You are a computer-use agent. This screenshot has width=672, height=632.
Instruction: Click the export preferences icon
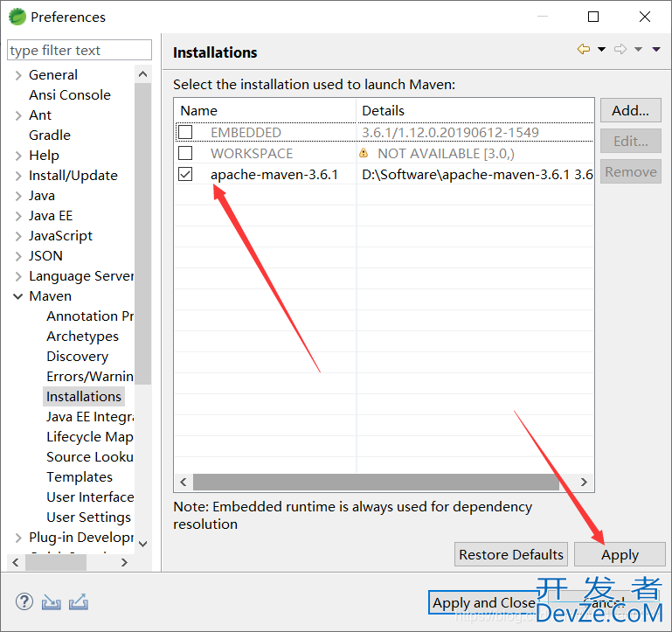click(79, 602)
